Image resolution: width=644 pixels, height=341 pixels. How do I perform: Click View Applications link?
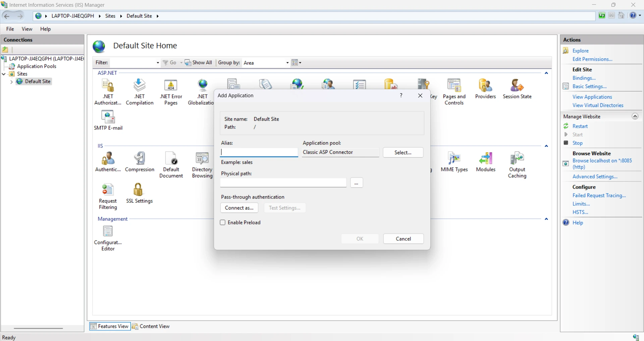[592, 97]
